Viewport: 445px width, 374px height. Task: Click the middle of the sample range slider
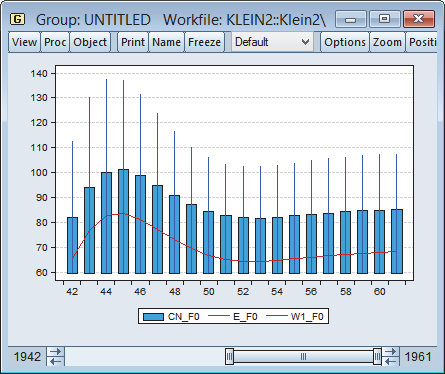tap(303, 357)
